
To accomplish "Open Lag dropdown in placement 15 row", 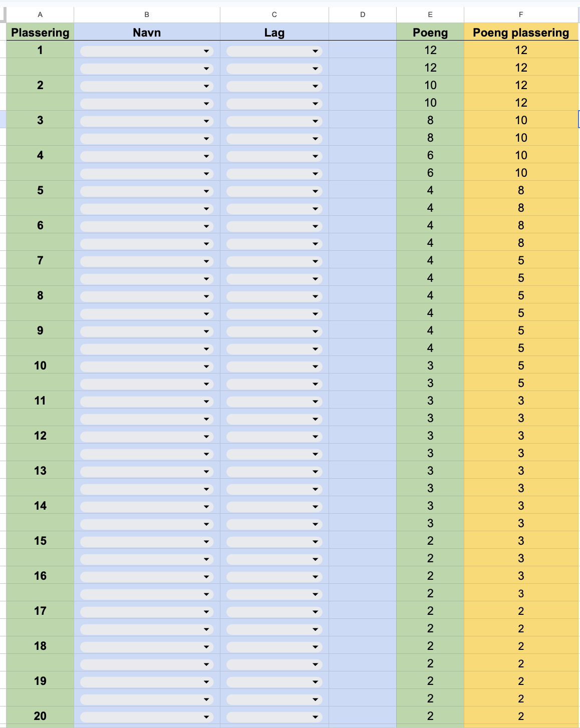I will click(x=274, y=542).
